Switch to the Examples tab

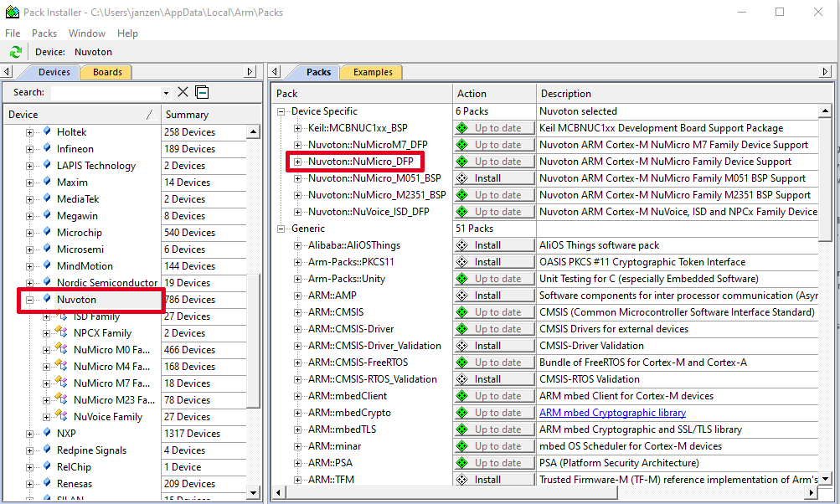(x=373, y=72)
